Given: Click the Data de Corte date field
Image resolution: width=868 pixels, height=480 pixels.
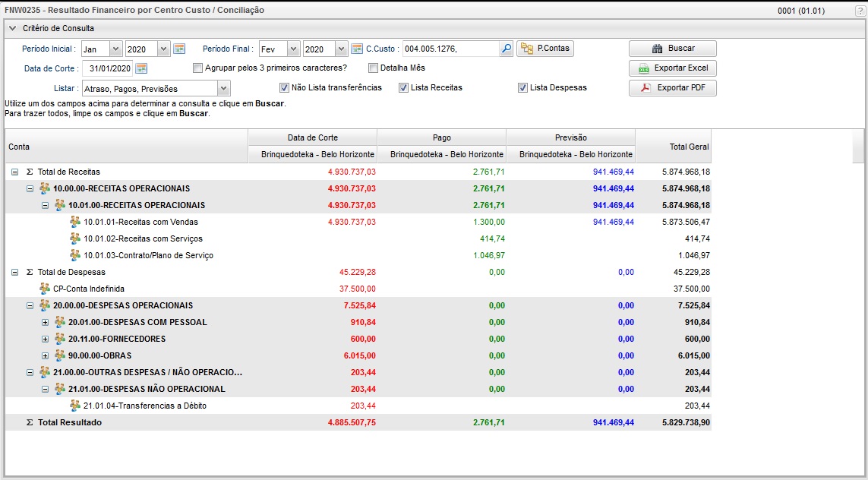Looking at the screenshot, I should [x=107, y=68].
